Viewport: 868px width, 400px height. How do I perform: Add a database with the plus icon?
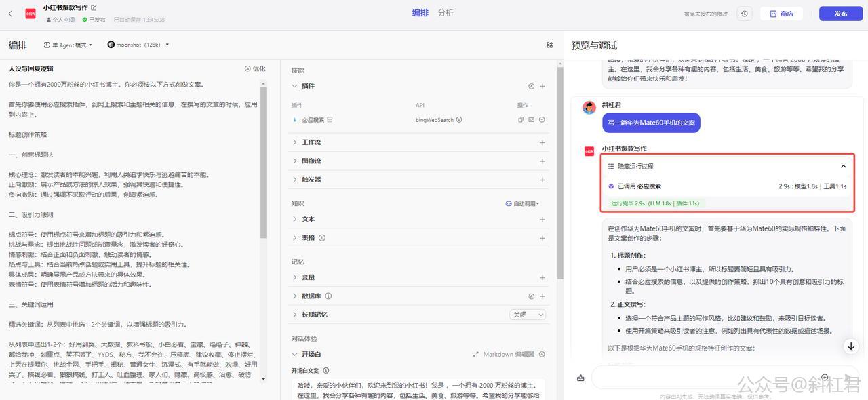click(x=542, y=296)
